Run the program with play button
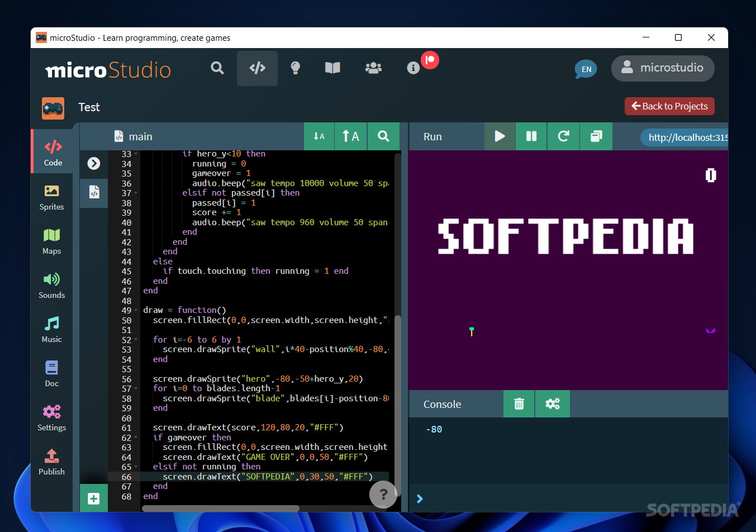Image resolution: width=756 pixels, height=532 pixels. (x=500, y=136)
